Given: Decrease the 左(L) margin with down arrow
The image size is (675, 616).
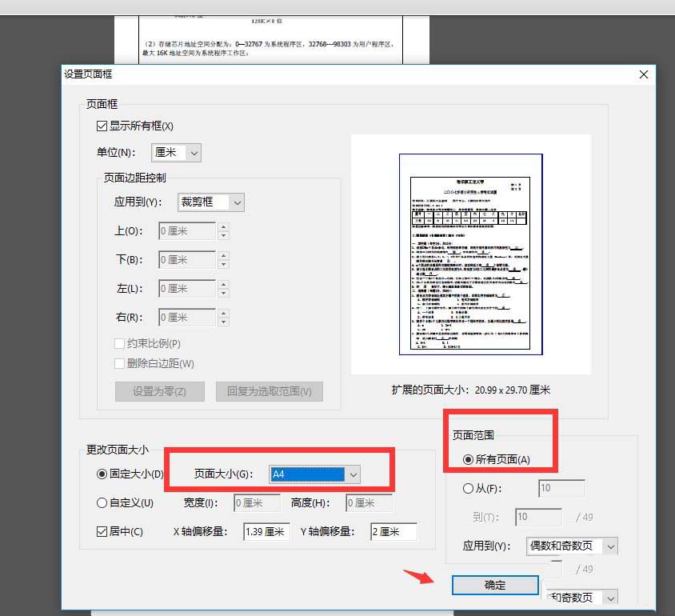Looking at the screenshot, I should pos(223,293).
